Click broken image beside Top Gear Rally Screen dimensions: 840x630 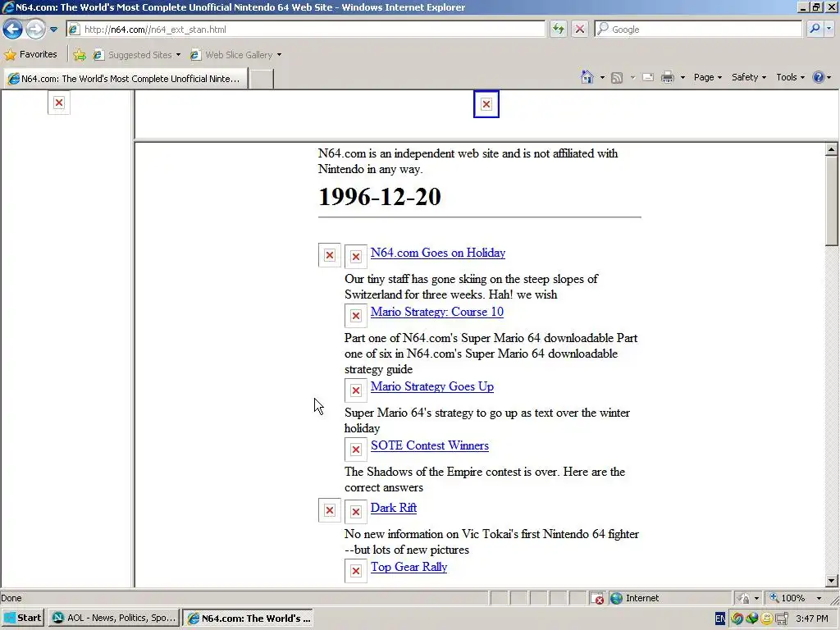pos(356,571)
